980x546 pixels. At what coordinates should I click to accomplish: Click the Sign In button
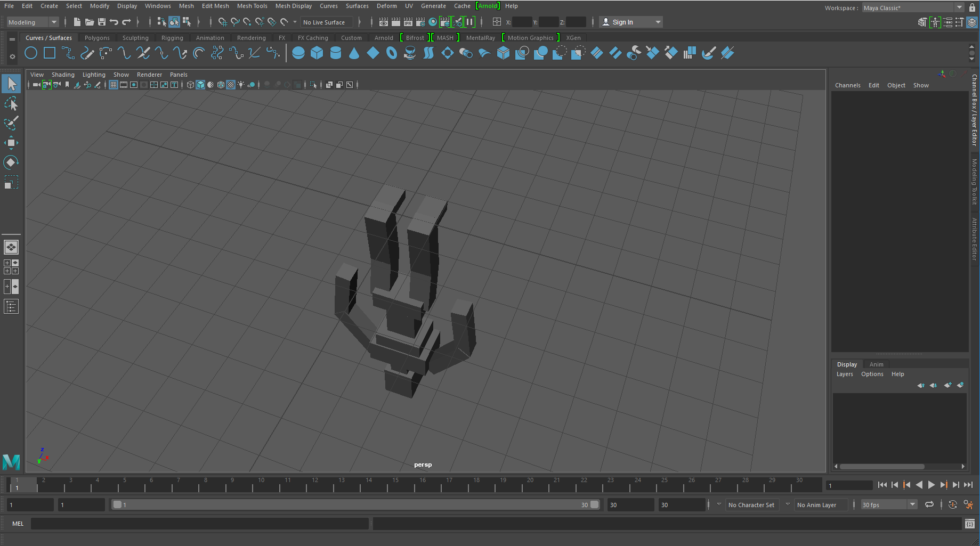point(622,22)
